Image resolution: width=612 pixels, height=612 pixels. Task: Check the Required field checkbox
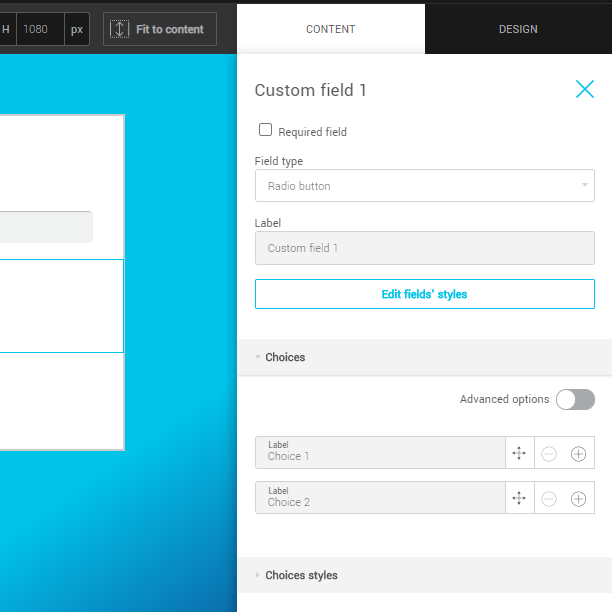(266, 130)
